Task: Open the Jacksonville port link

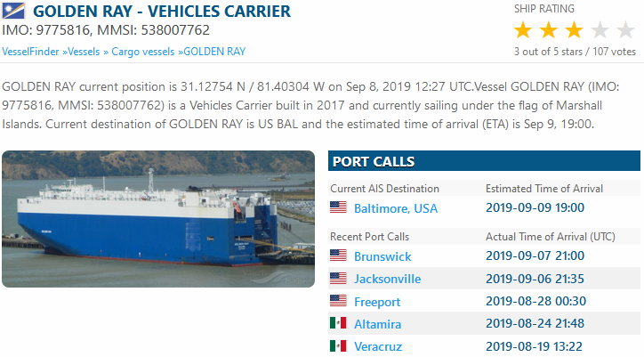Action: 387,279
